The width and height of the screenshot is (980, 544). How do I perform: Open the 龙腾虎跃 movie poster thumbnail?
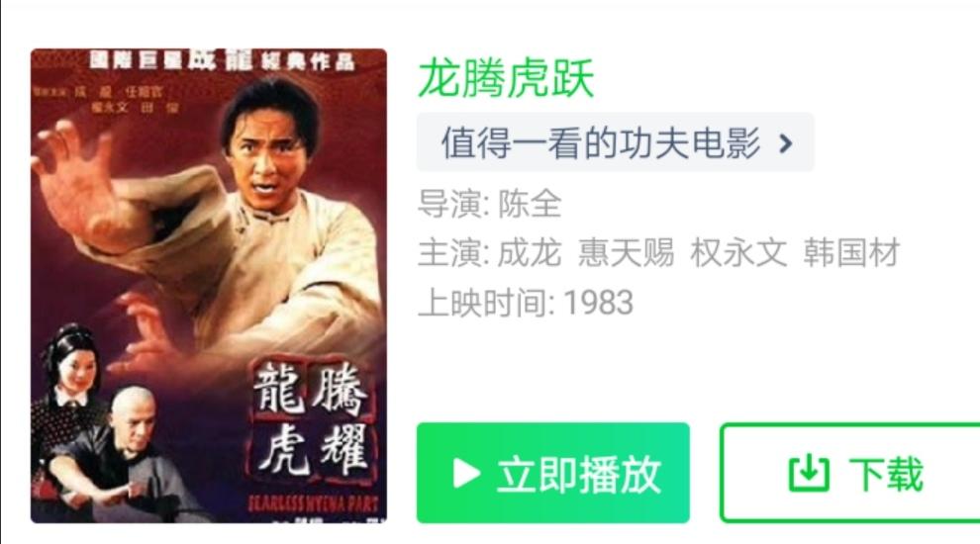tap(209, 286)
